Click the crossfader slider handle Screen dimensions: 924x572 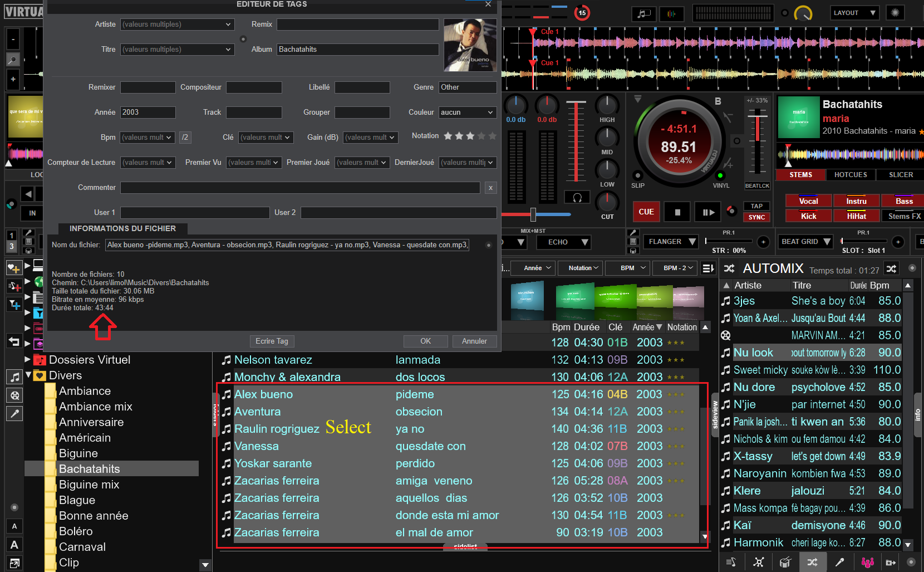pos(533,214)
